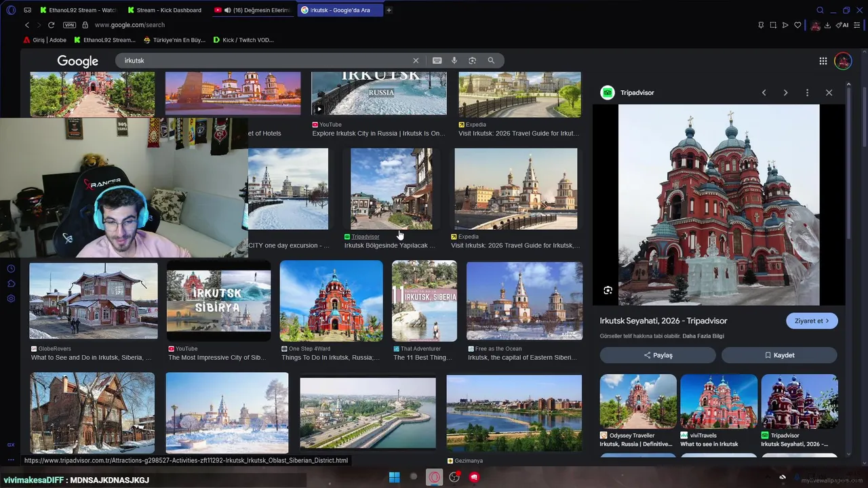Open Google apps grid
The image size is (868, 488).
823,61
